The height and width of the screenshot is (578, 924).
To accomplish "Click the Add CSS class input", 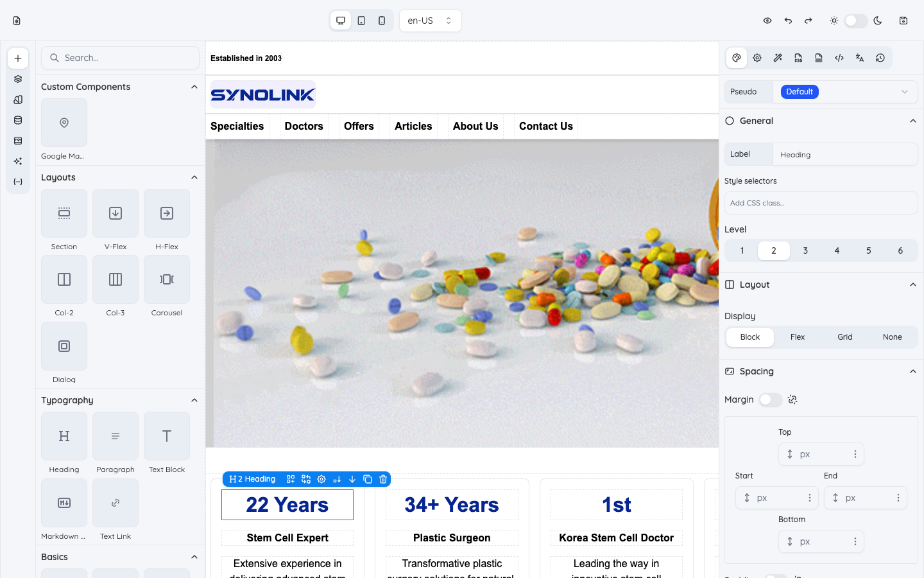I will point(821,203).
